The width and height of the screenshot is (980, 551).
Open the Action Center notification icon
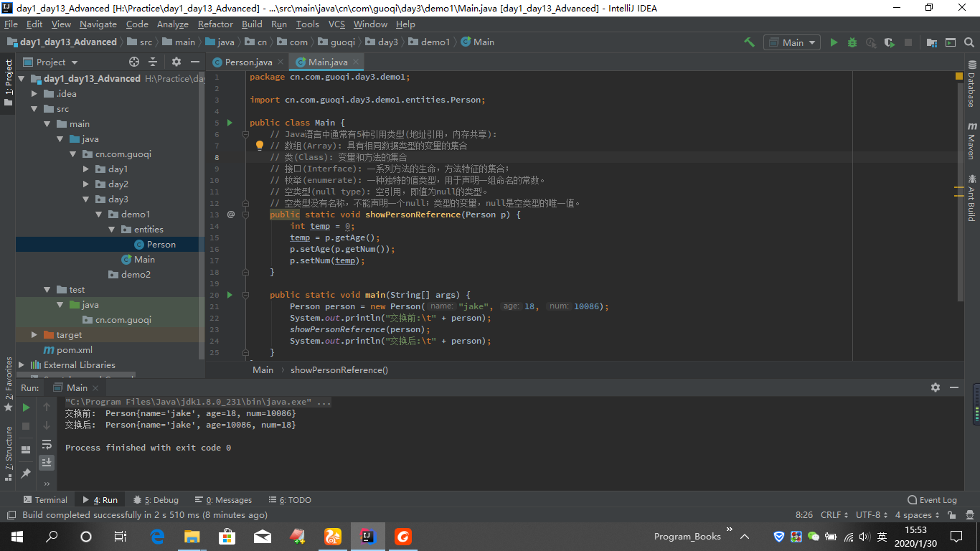(956, 536)
